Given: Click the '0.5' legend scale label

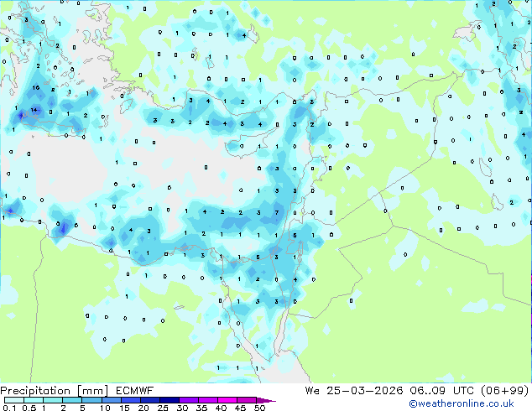Looking at the screenshot, I should tap(29, 408).
